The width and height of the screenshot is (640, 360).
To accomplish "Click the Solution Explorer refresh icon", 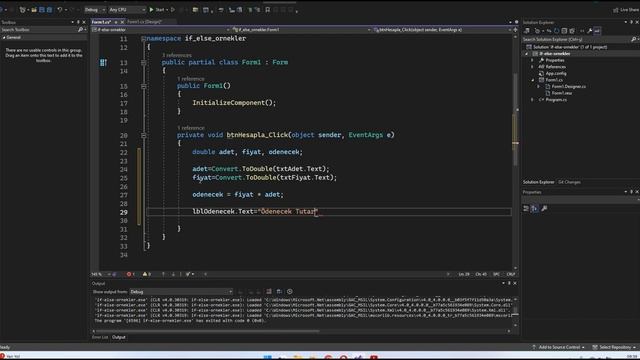I will 557,31.
